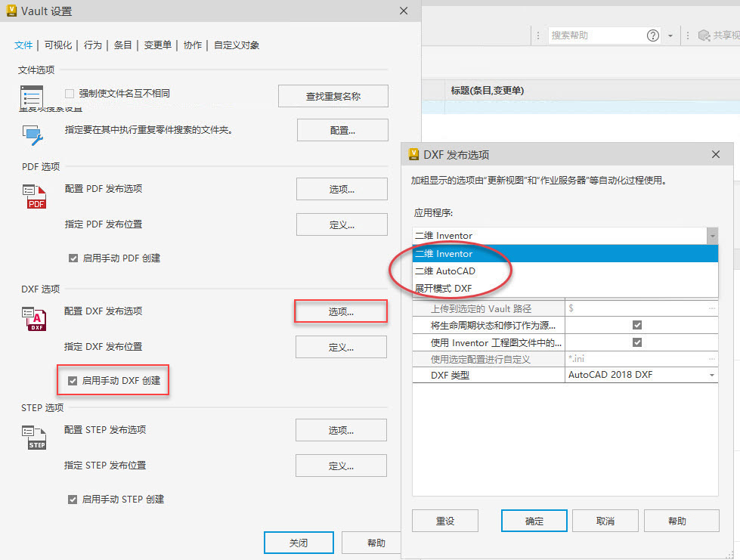740x560 pixels.
Task: Toggle enable manual STEP creation checkbox
Action: [x=73, y=499]
